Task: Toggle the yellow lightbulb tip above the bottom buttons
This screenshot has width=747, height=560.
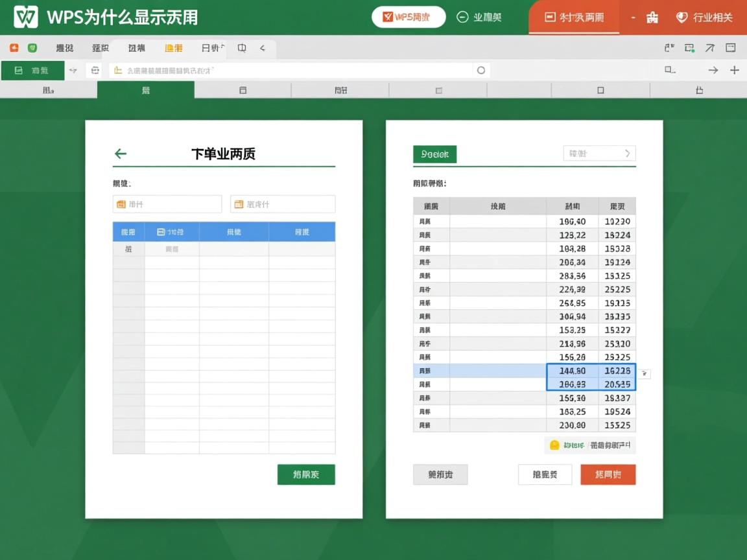Action: 555,445
